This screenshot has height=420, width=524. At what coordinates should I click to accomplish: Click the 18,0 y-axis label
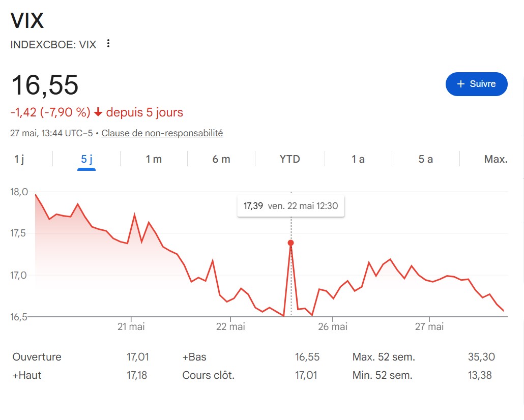point(19,192)
